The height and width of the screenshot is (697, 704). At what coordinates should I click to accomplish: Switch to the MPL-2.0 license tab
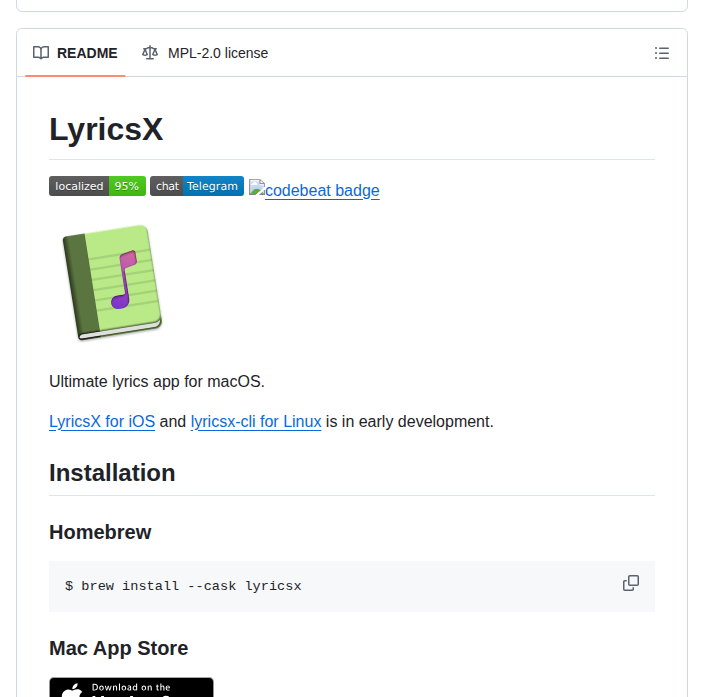click(x=205, y=53)
